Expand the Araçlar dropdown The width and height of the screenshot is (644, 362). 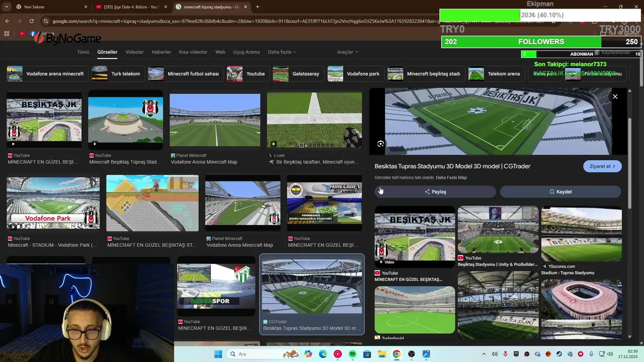coord(348,52)
